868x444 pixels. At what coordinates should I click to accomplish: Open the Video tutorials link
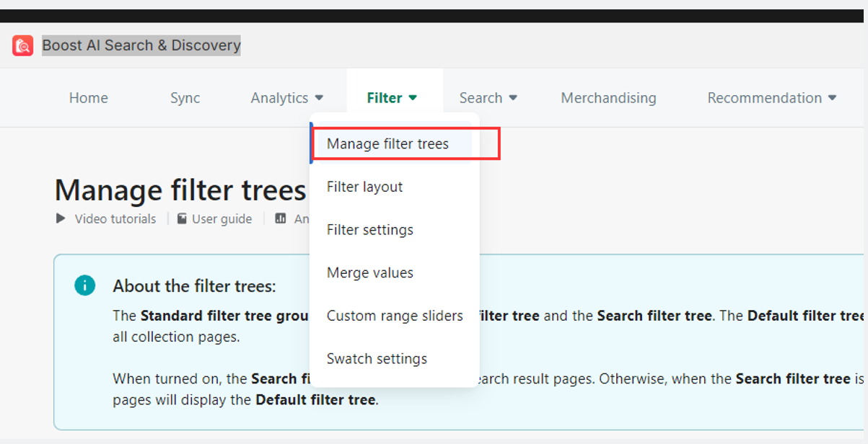(115, 218)
